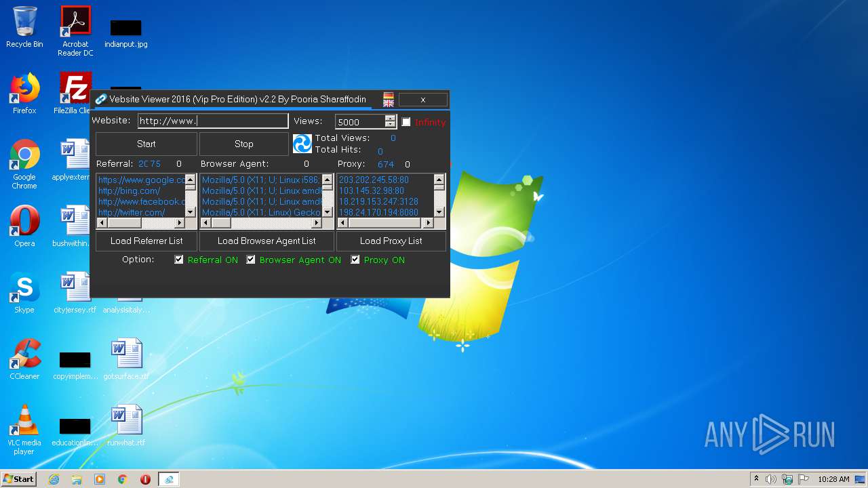Screen dimensions: 868x488
Task: Select proxy 203.202.245.58:80
Action: coord(374,180)
